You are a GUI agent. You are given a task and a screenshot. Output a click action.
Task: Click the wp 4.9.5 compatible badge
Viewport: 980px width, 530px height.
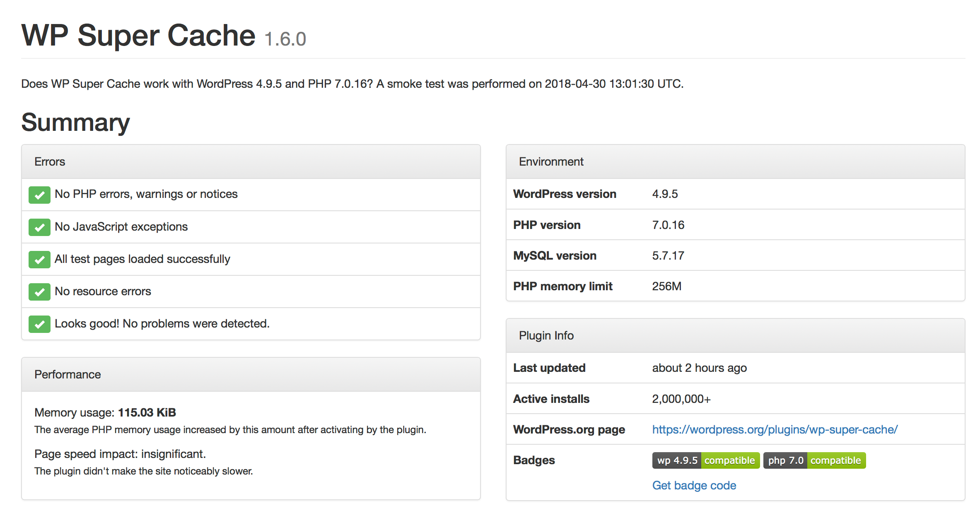706,460
